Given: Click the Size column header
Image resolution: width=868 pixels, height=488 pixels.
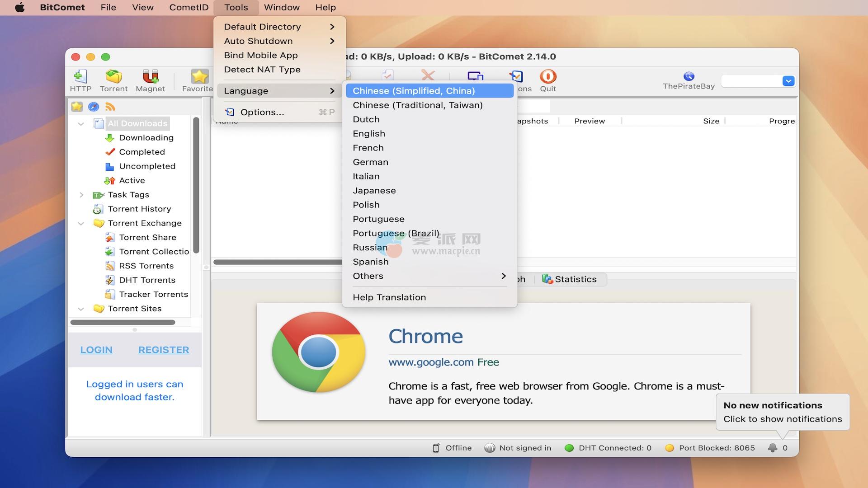Looking at the screenshot, I should (711, 121).
